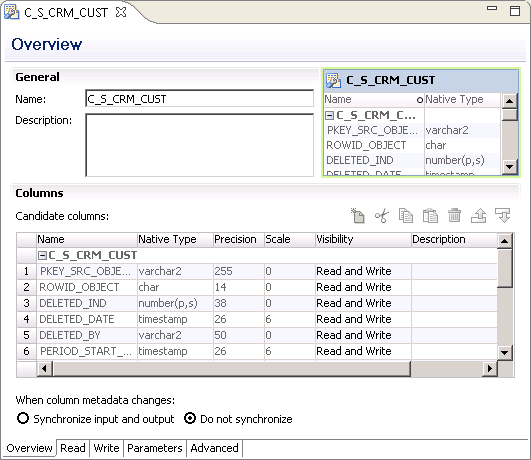Close the C_S_CRM_CUST editor tab
Viewport: 531px width, 460px height.
point(121,12)
